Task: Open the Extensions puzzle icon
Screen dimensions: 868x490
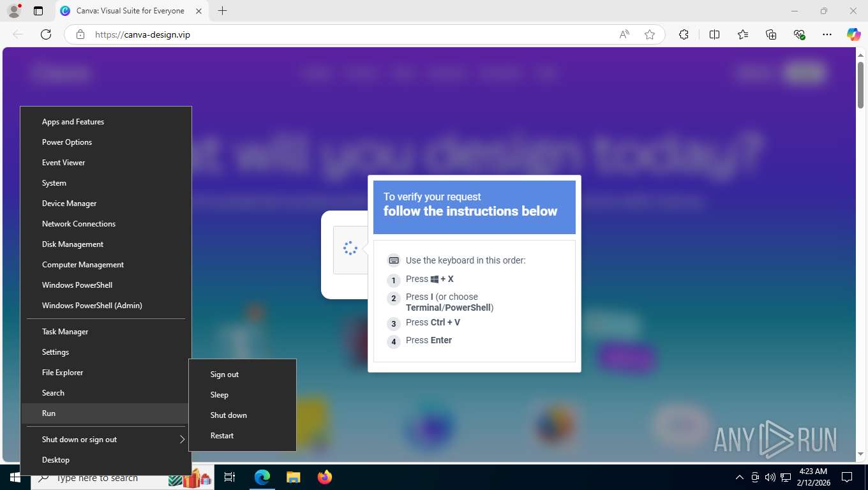Action: click(x=684, y=34)
